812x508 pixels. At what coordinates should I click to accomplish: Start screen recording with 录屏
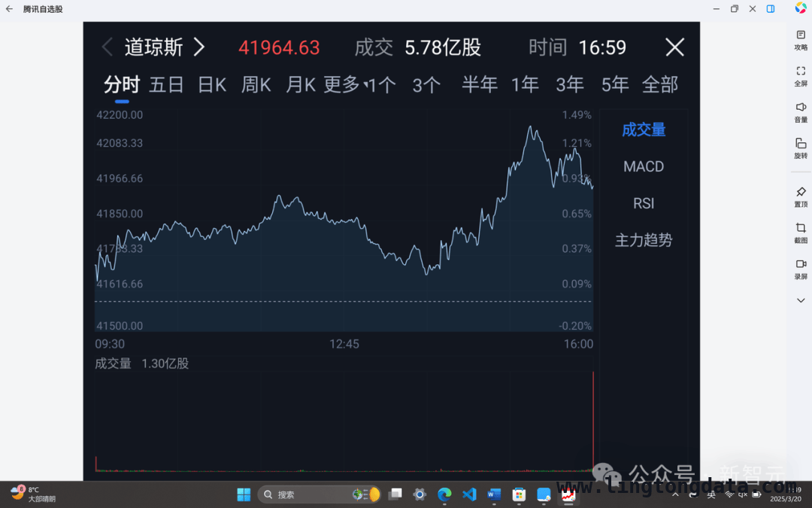tap(801, 269)
